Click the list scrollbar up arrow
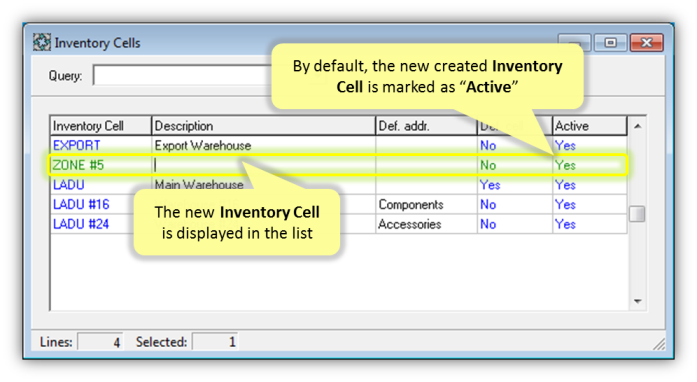 click(637, 126)
